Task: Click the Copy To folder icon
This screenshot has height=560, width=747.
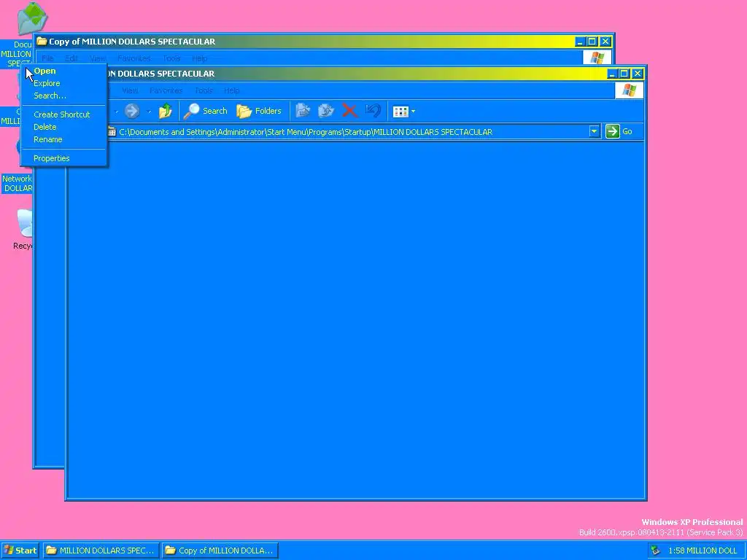Action: (x=326, y=112)
